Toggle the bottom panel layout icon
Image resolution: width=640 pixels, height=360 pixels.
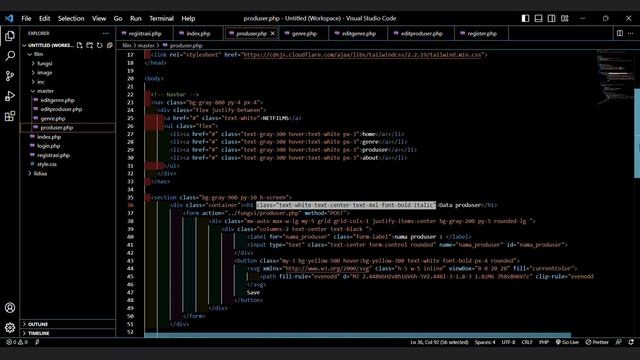click(x=538, y=18)
